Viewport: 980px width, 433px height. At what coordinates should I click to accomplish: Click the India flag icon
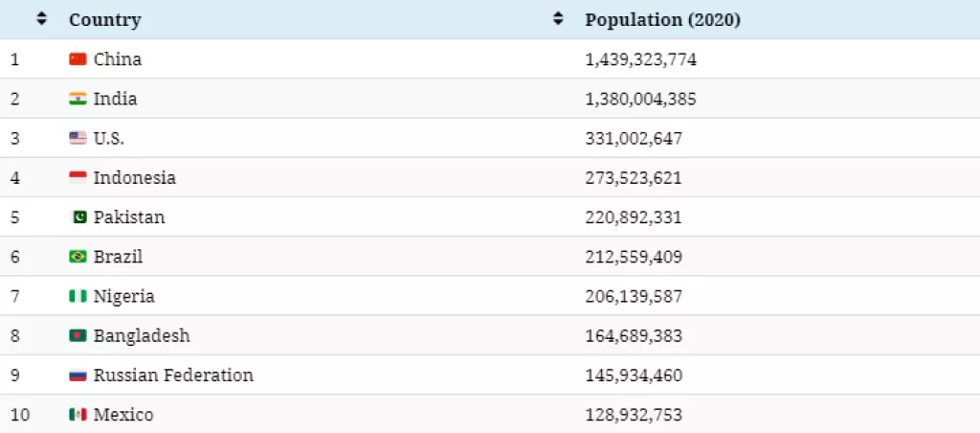tap(78, 99)
